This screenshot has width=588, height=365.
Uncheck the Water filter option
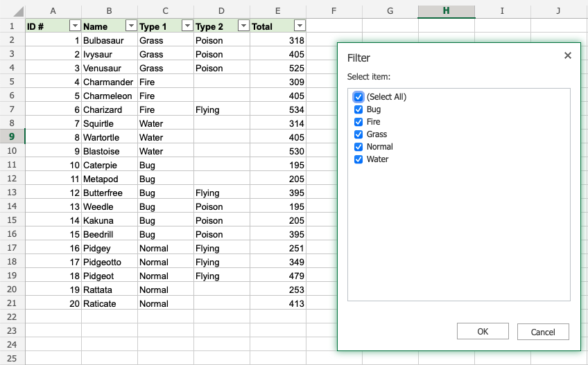358,159
